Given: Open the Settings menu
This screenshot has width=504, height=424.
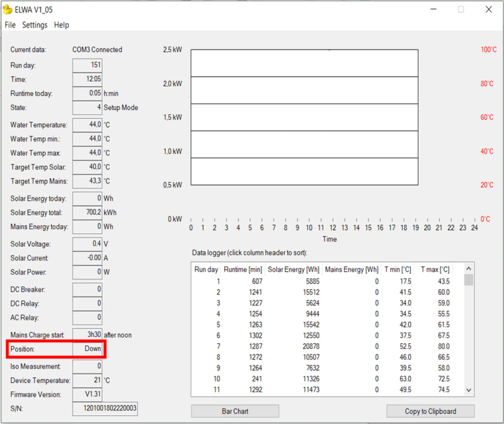Looking at the screenshot, I should (35, 25).
